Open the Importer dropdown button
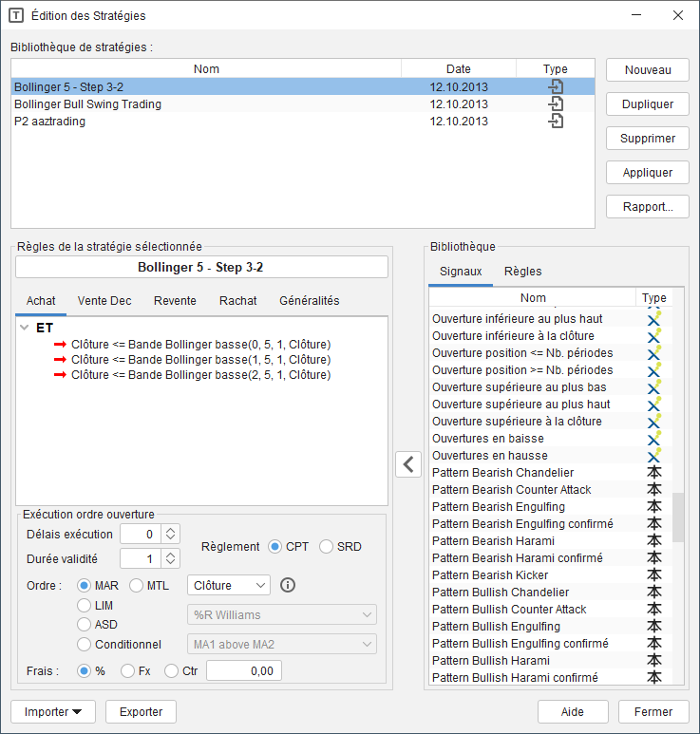 tap(52, 711)
